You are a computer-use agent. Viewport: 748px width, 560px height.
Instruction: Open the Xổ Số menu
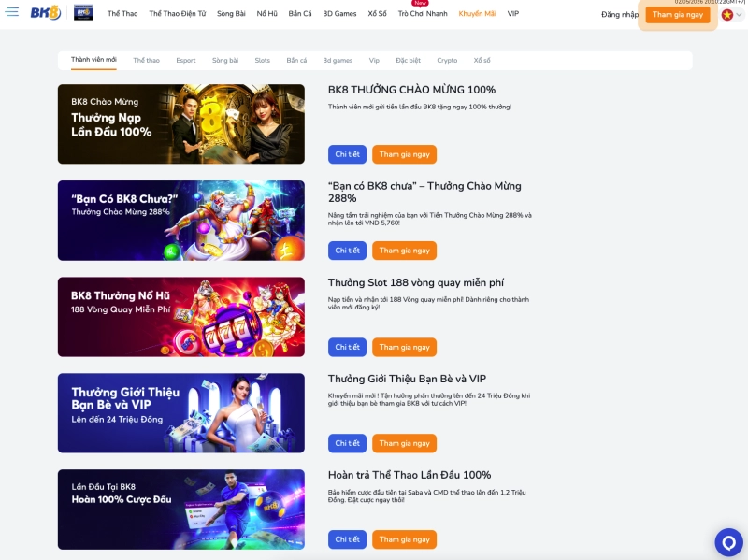click(x=378, y=14)
